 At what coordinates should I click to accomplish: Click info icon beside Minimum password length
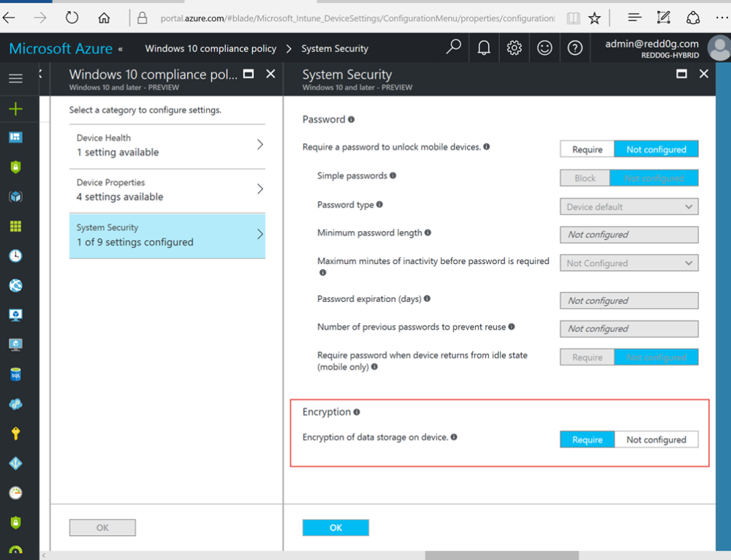click(x=428, y=232)
